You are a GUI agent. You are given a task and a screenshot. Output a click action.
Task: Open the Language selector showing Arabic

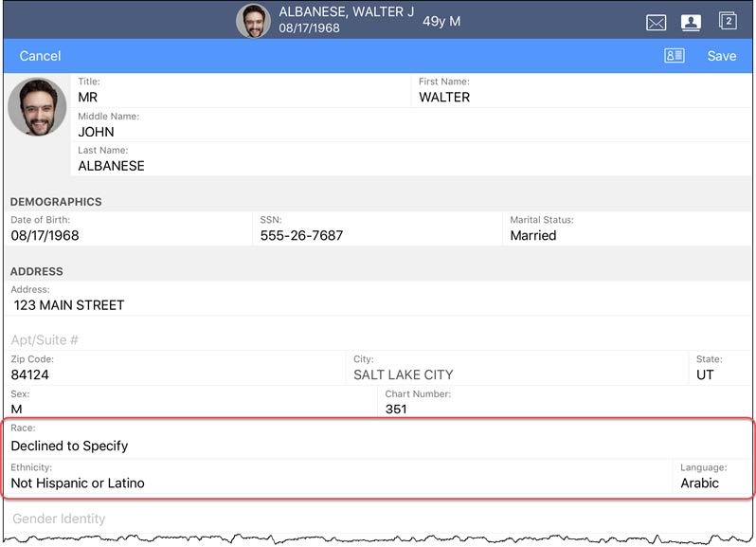tap(712, 477)
